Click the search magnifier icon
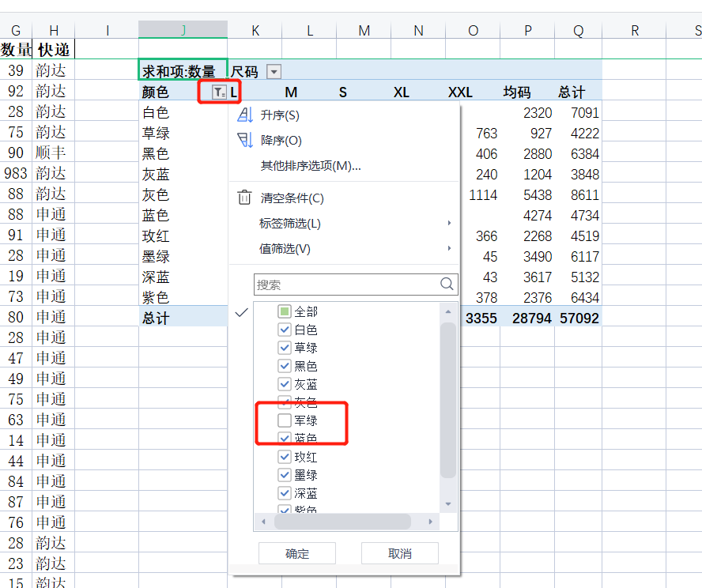702x588 pixels. point(447,284)
